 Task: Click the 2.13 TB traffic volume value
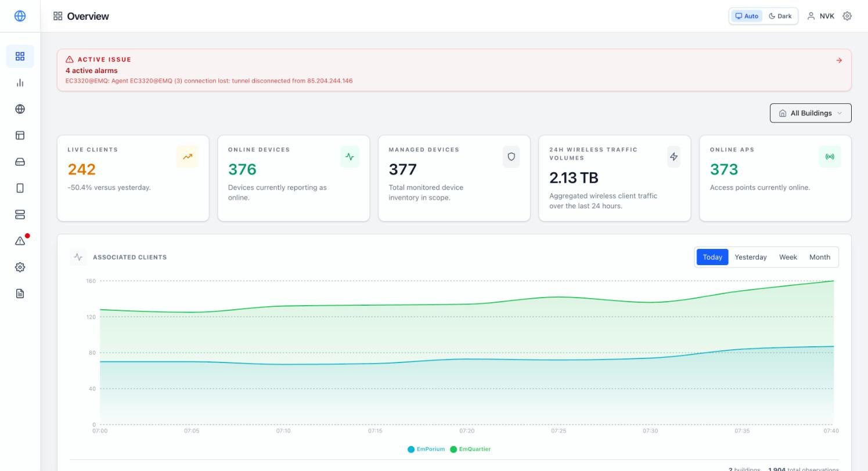click(574, 177)
